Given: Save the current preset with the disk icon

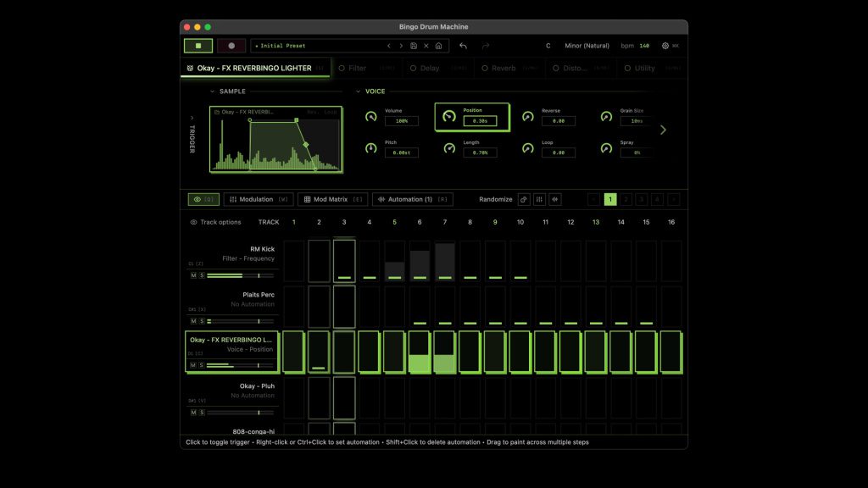Looking at the screenshot, I should (414, 46).
